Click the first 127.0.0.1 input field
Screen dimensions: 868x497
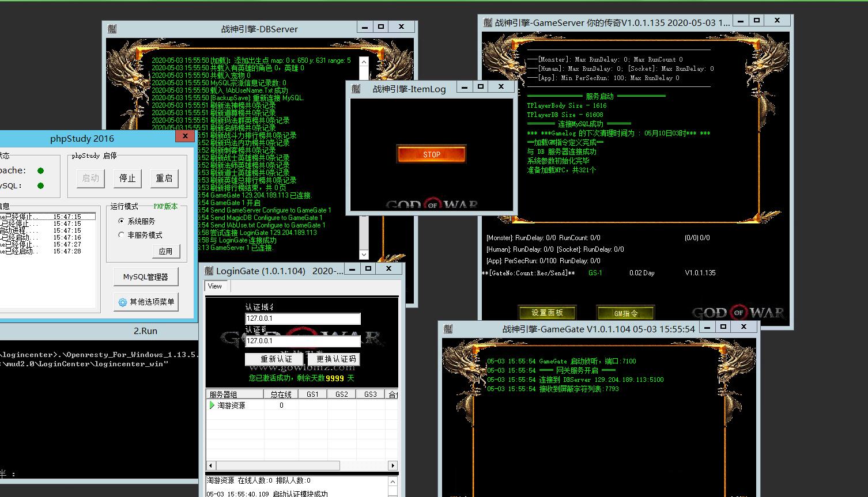point(303,318)
